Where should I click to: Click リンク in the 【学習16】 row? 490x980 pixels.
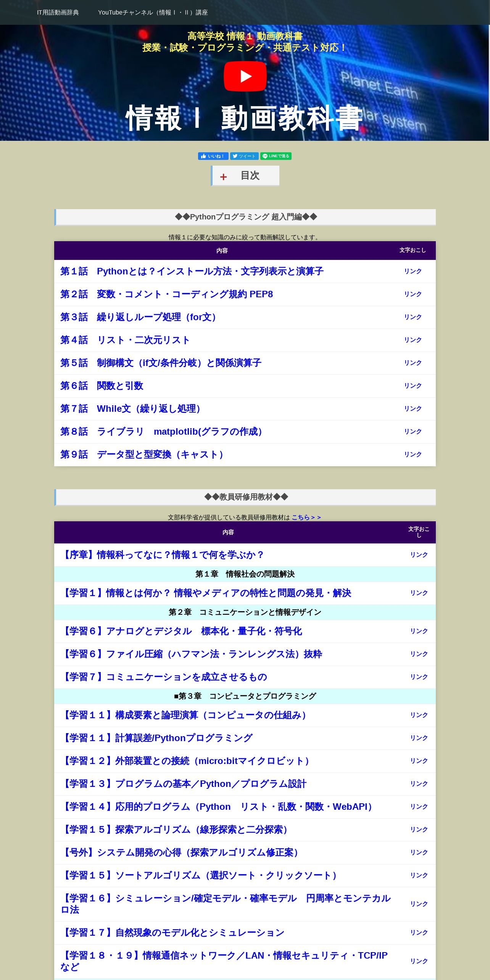click(419, 904)
